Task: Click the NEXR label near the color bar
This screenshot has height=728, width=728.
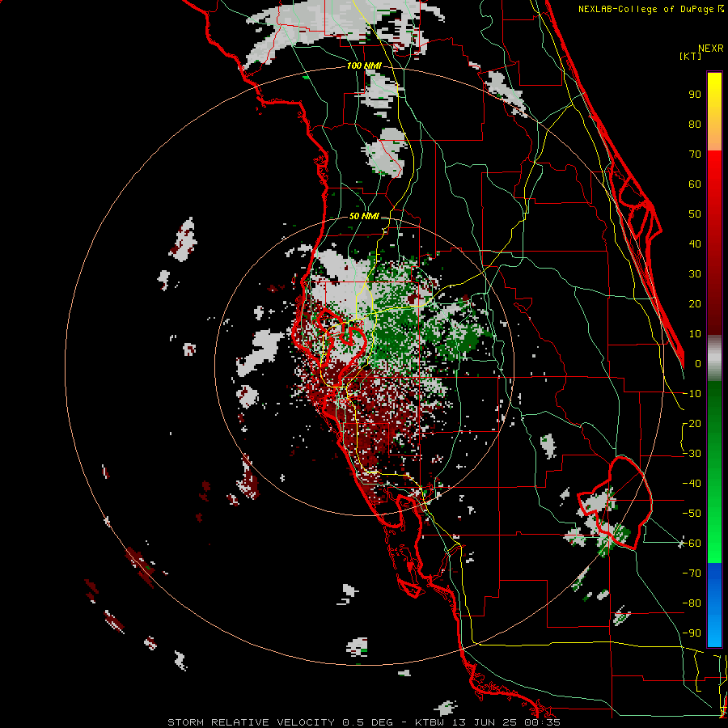Action: (x=711, y=49)
